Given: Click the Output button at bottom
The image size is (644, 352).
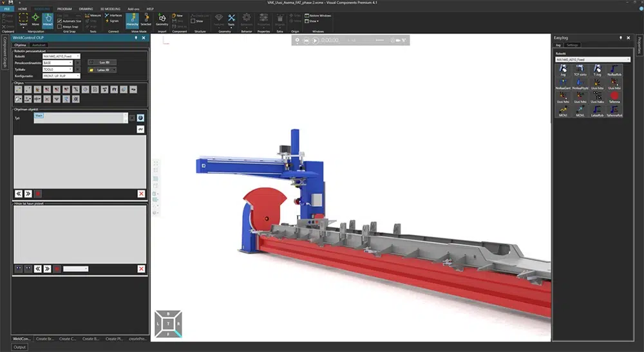Looking at the screenshot, I should [x=21, y=347].
